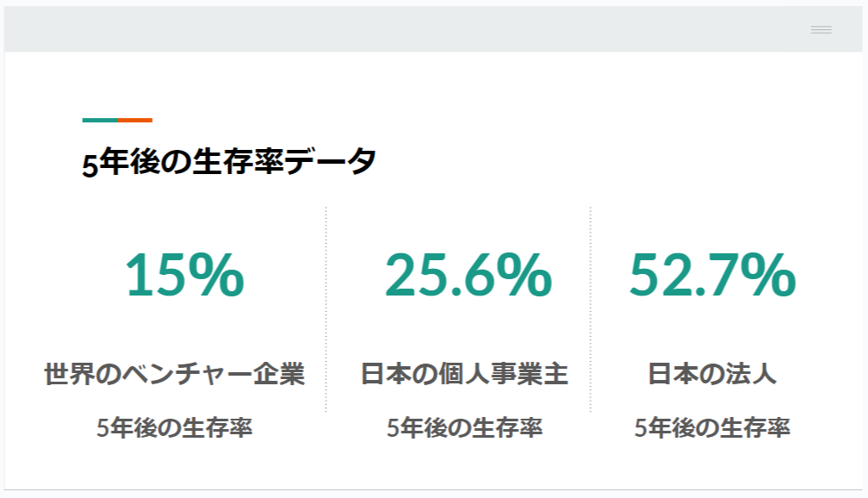Click the 日本の個人事業主 label
This screenshot has height=498, width=868.
point(464,375)
